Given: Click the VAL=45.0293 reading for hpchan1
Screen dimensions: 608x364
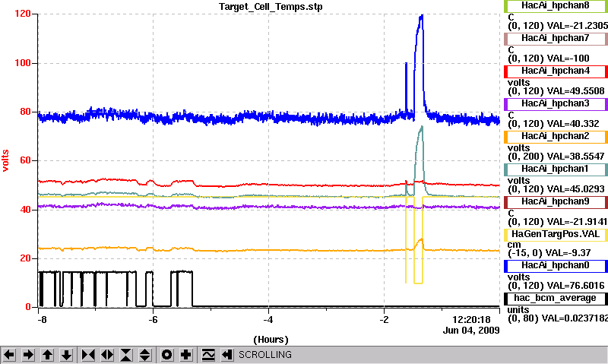Looking at the screenshot, I should [575, 189].
